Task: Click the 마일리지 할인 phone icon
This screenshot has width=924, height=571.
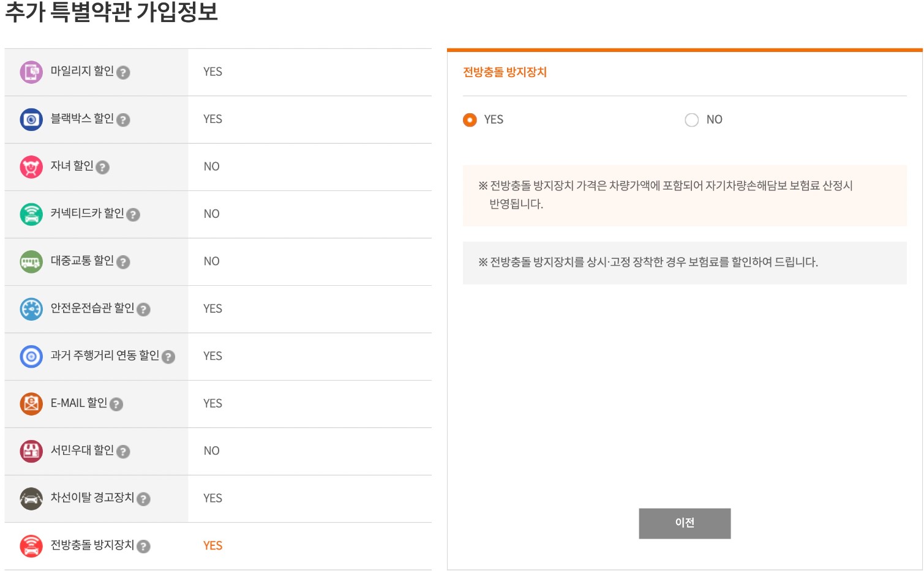Action: tap(31, 72)
